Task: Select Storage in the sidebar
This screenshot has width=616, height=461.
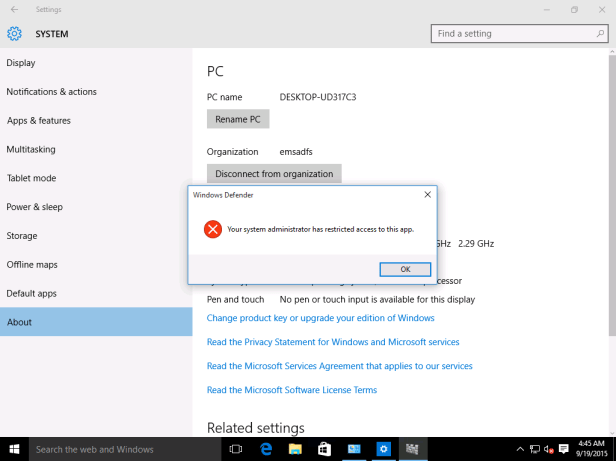Action: (22, 236)
